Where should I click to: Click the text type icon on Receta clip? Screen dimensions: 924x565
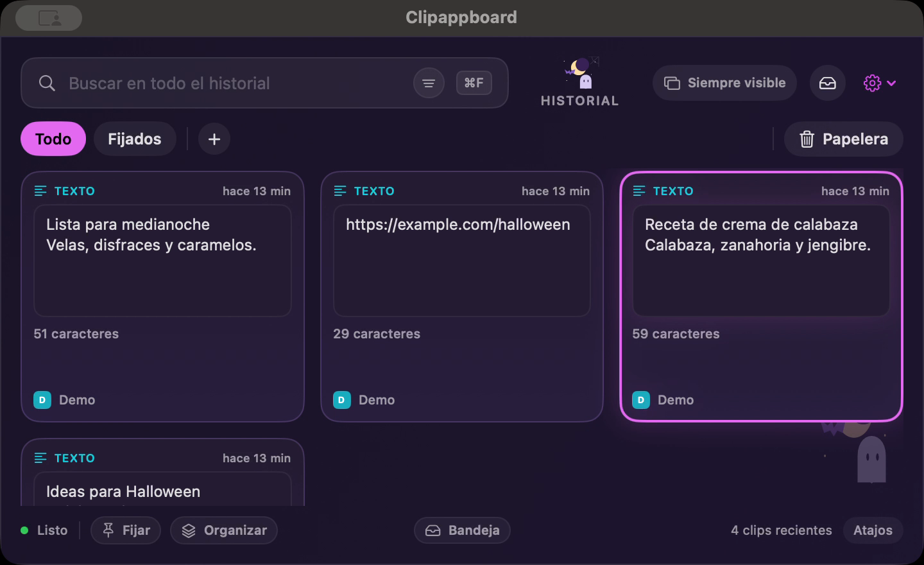point(639,191)
